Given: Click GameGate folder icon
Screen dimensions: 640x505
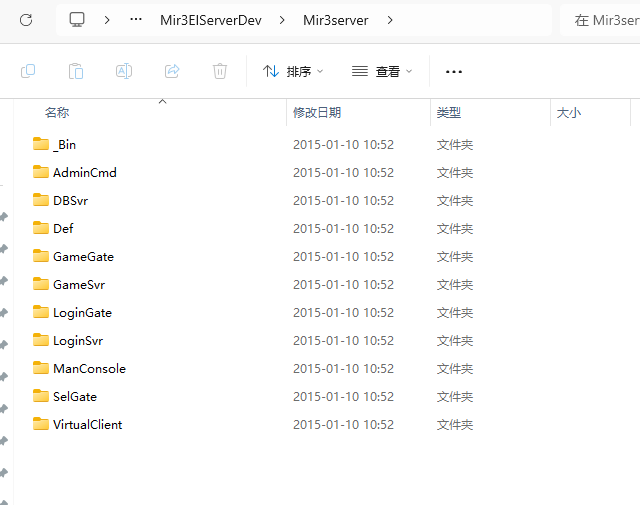Looking at the screenshot, I should pyautogui.click(x=41, y=256).
